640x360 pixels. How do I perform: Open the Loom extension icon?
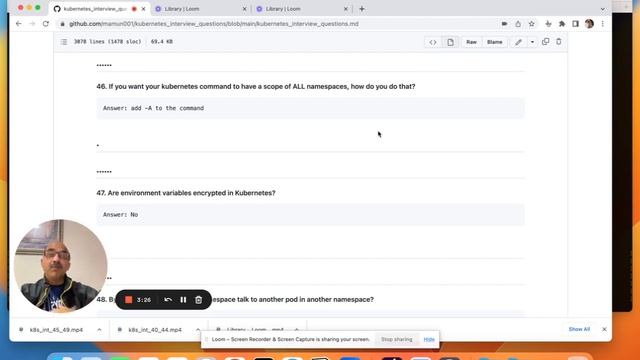click(x=548, y=24)
